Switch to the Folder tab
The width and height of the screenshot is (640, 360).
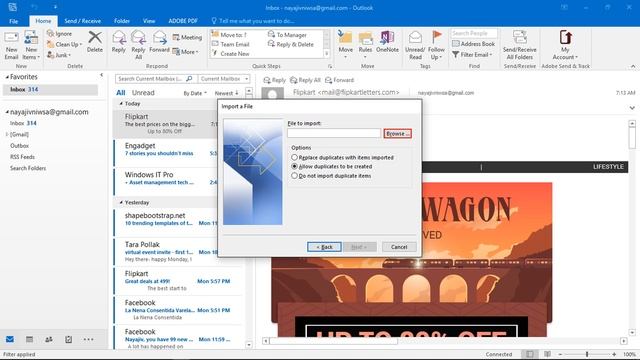(122, 21)
